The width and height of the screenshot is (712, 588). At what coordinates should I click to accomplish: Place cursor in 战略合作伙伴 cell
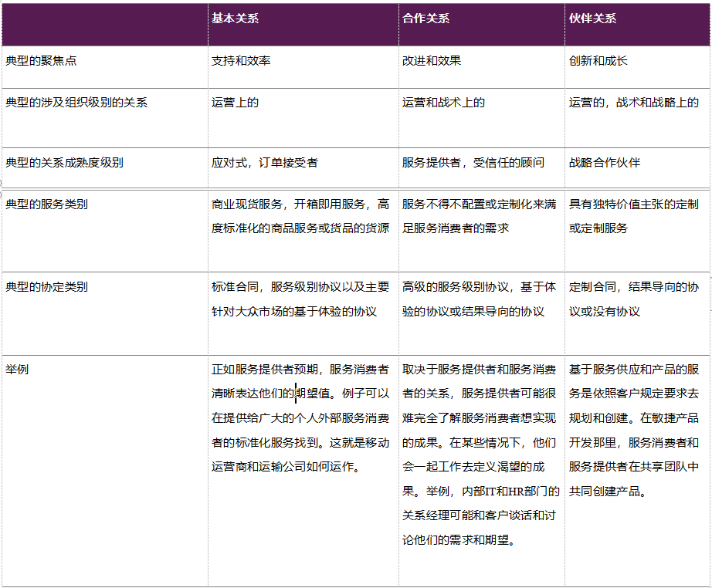[605, 162]
